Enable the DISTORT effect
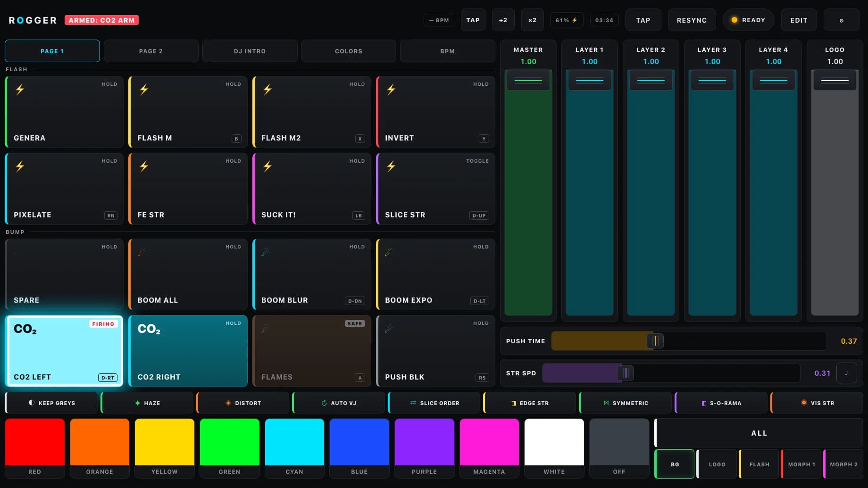The height and width of the screenshot is (488, 868). tap(242, 403)
